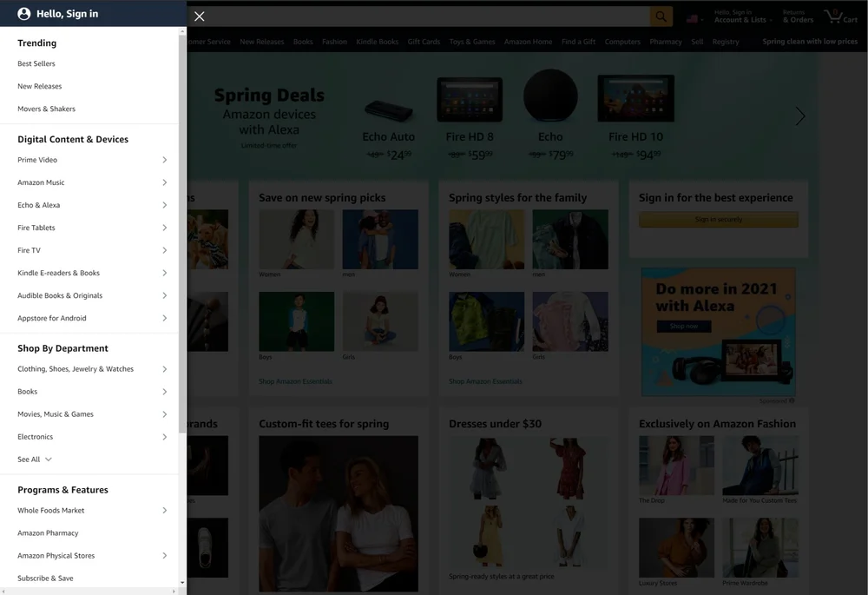This screenshot has width=868, height=595.
Task: Expand the Clothing, Shoes, Jewelry & Watches chevron
Action: pyautogui.click(x=164, y=369)
